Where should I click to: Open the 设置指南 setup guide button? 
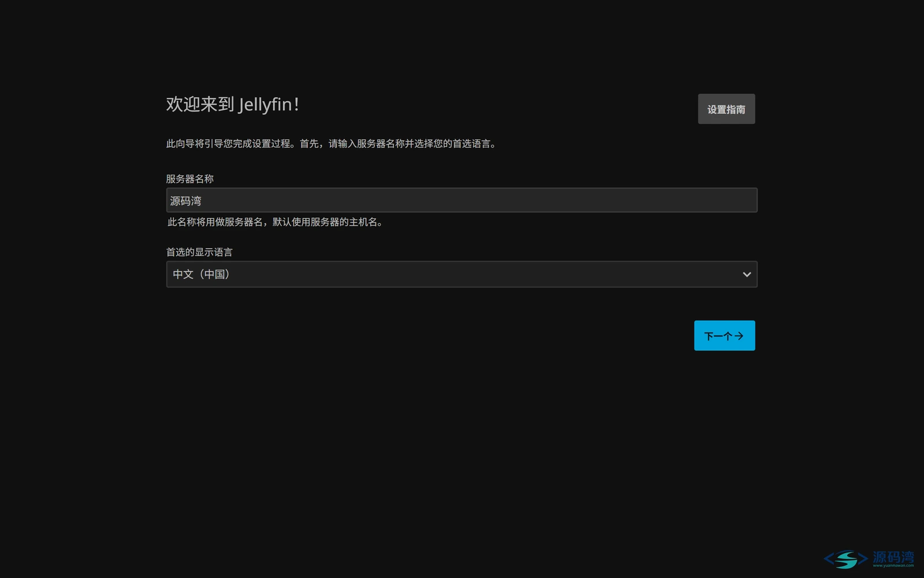726,109
